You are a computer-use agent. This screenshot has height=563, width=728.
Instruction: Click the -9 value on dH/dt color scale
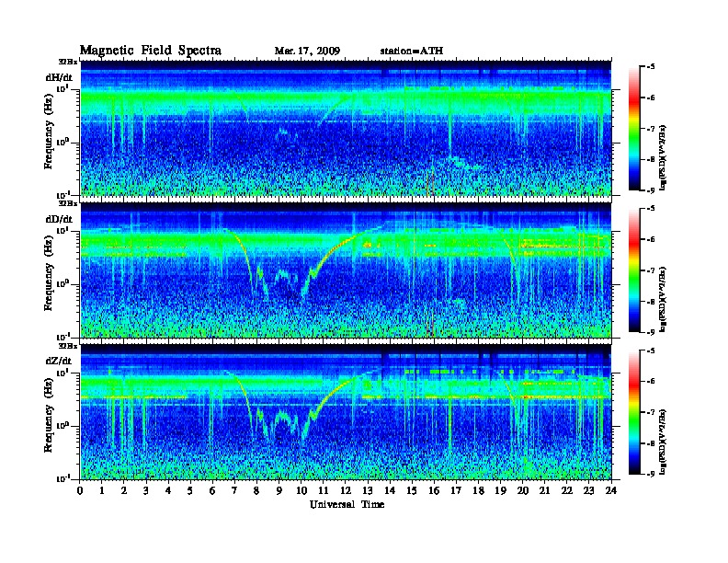(x=651, y=190)
